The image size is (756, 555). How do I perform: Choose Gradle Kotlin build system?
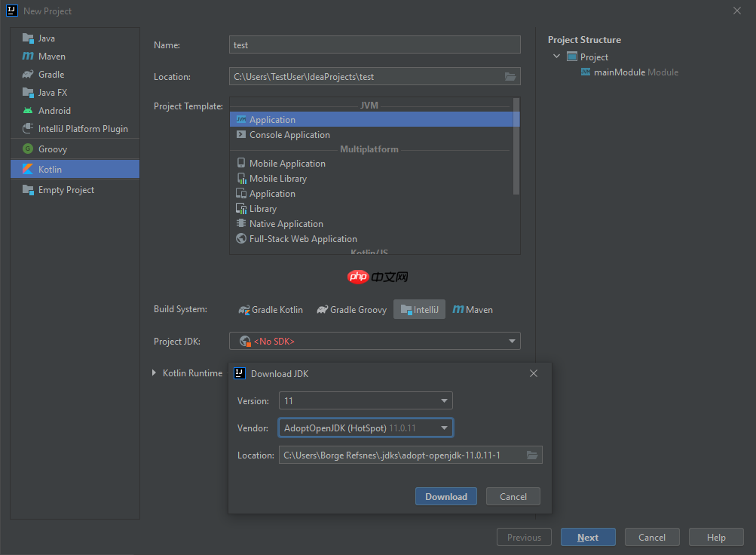tap(271, 310)
